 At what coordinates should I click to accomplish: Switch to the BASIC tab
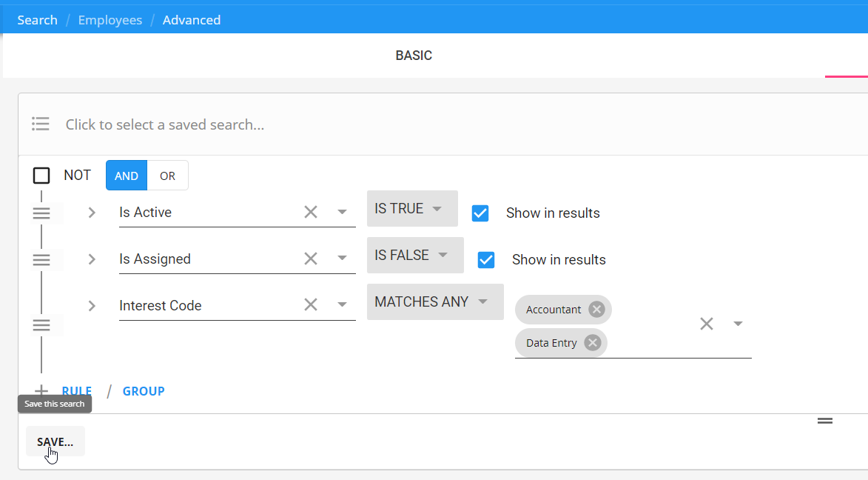click(414, 56)
